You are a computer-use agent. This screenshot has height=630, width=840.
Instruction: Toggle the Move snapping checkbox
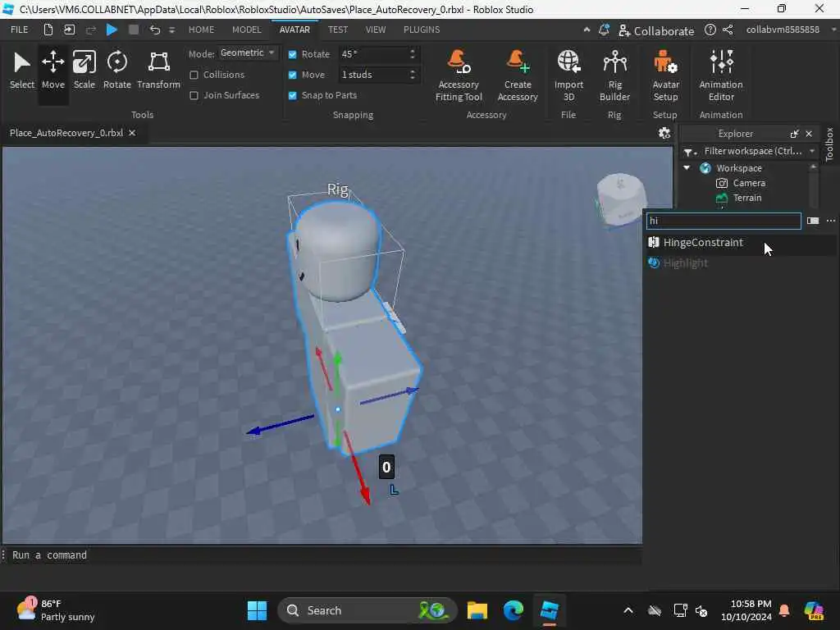click(x=293, y=75)
